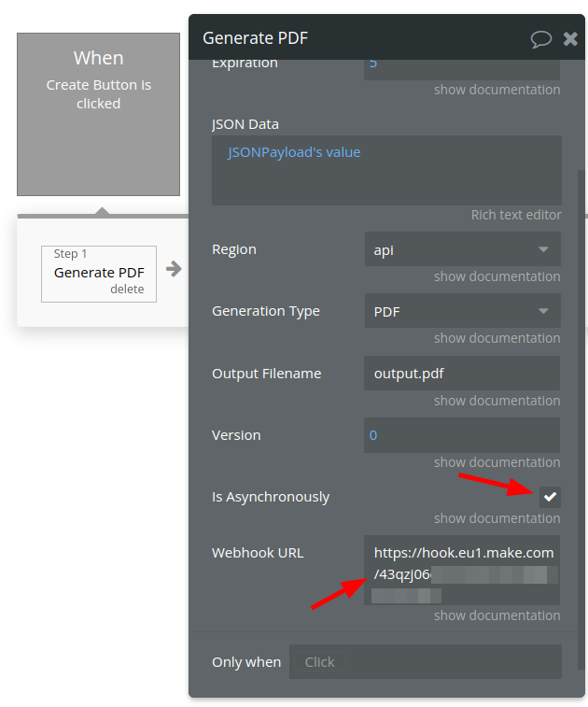Viewport: 588px width, 707px height.
Task: Show documentation for Region
Action: coord(497,276)
